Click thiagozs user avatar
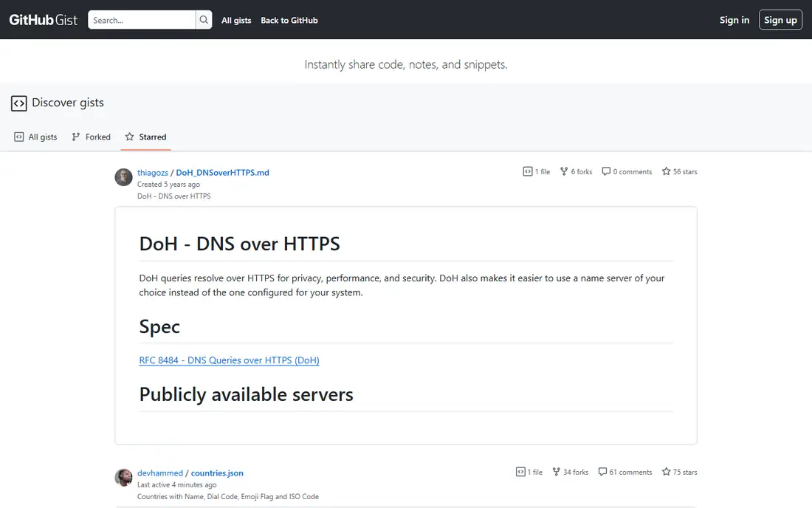Image resolution: width=812 pixels, height=508 pixels. tap(123, 177)
